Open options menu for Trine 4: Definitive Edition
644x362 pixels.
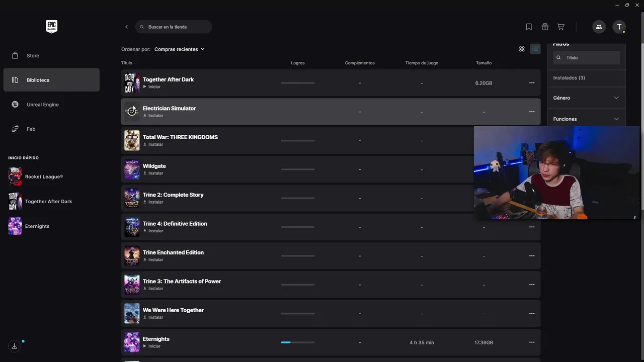532,227
